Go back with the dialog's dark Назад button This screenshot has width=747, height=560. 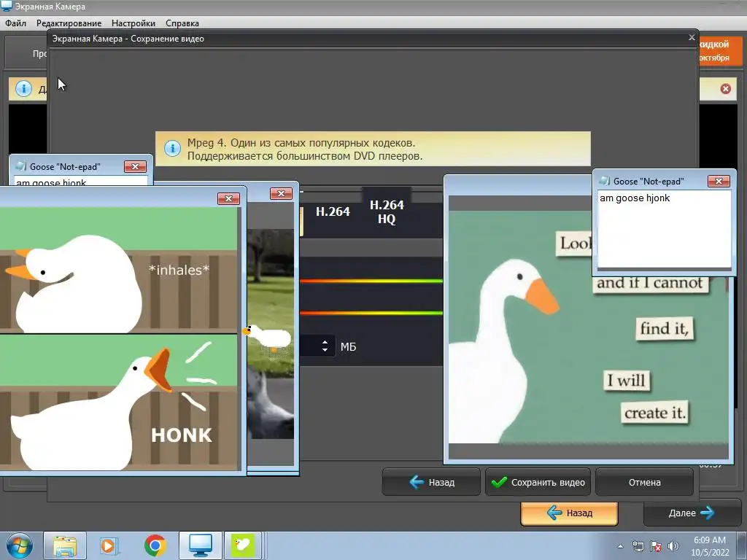point(432,482)
